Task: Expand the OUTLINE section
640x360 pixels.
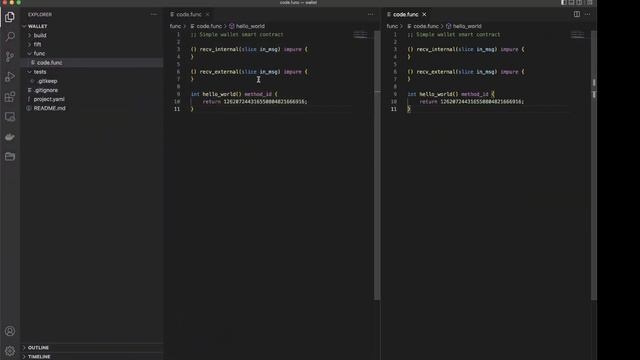Action: tap(92, 347)
